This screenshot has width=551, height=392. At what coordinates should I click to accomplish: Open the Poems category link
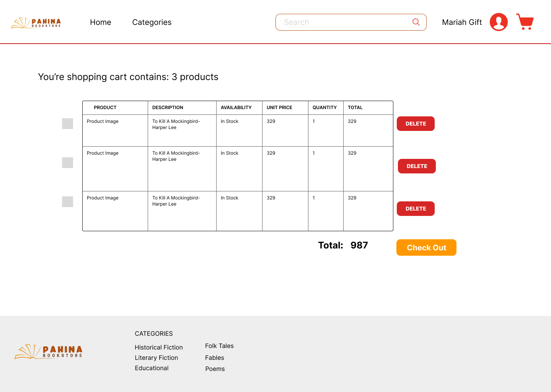point(215,369)
